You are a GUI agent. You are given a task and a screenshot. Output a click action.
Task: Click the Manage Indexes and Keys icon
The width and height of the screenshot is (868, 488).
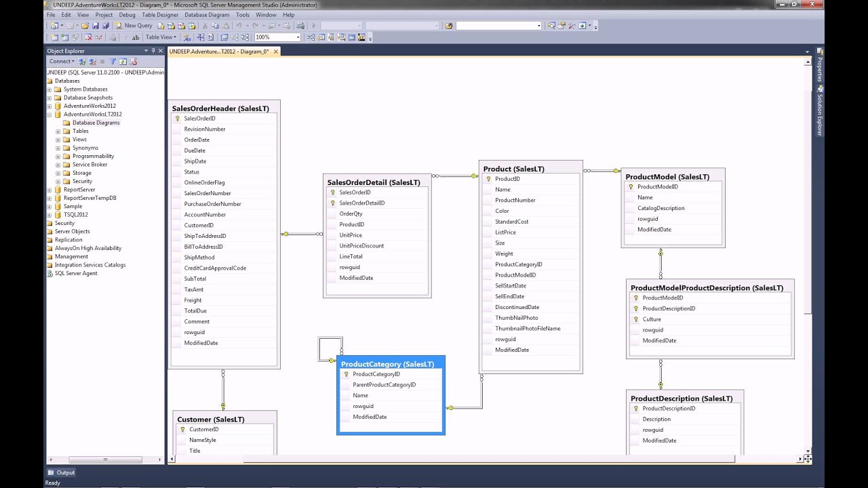321,37
